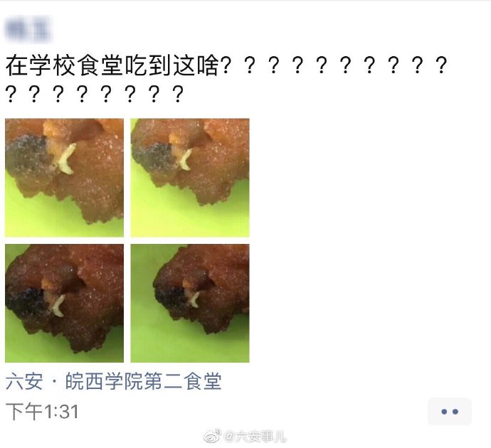The image size is (491, 448).
Task: Click the question marks on the first text line
Action: point(334,65)
